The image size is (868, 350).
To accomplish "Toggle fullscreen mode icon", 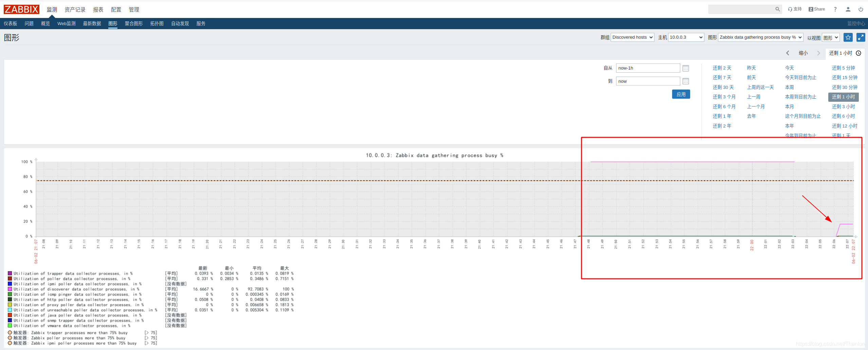I will point(861,37).
